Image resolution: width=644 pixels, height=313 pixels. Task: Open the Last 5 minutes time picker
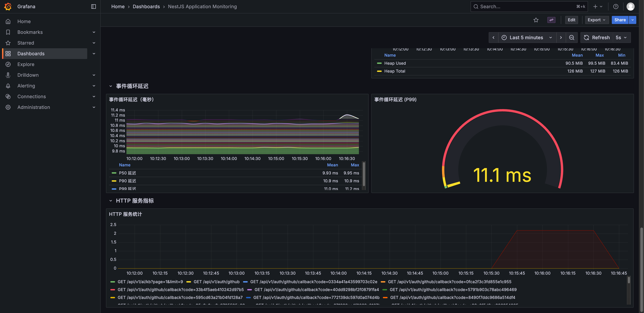coord(527,38)
